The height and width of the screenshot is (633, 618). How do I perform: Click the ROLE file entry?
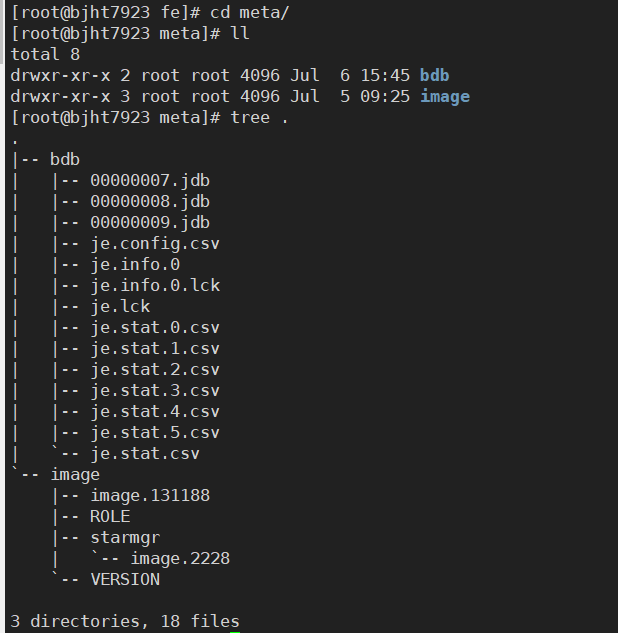click(110, 516)
